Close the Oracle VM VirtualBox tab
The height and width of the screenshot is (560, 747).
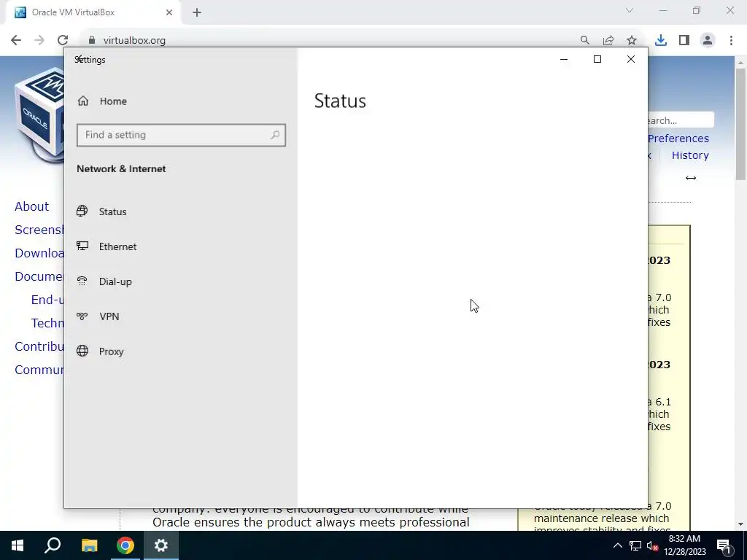pyautogui.click(x=169, y=12)
